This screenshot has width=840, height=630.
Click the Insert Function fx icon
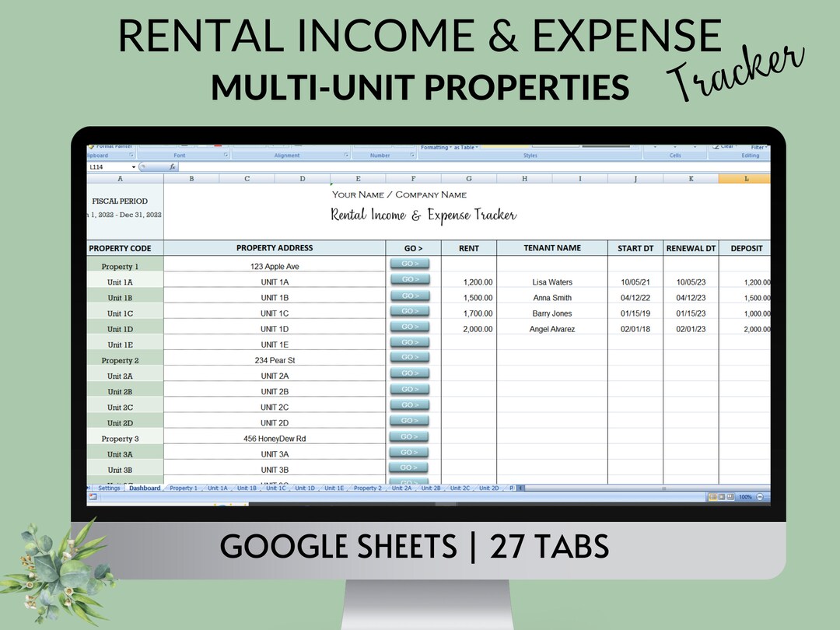tap(171, 166)
